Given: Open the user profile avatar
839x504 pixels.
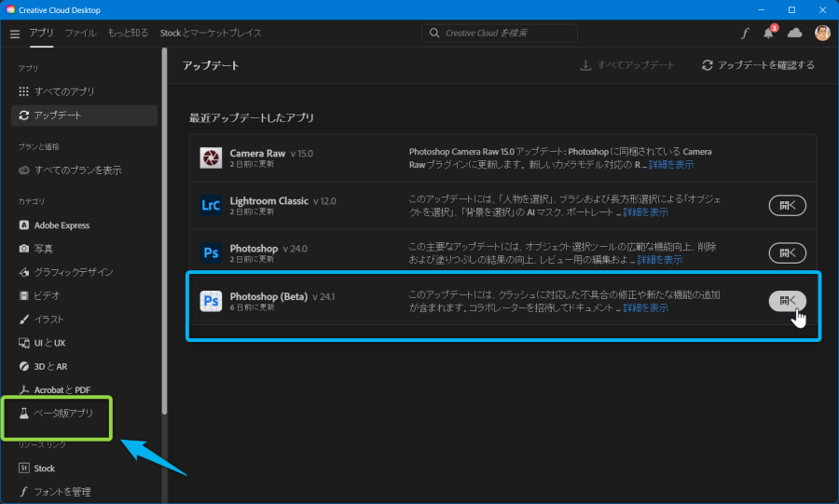Looking at the screenshot, I should coord(822,34).
